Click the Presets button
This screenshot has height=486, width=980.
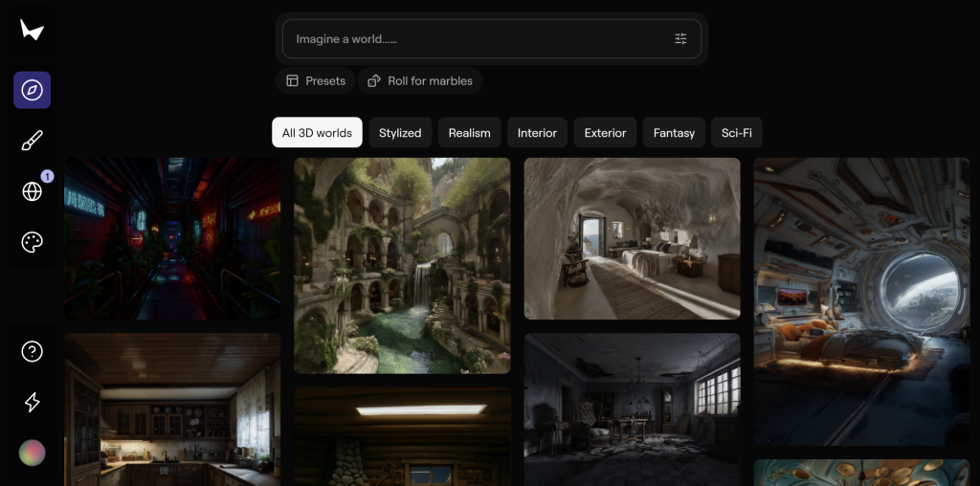[x=315, y=81]
